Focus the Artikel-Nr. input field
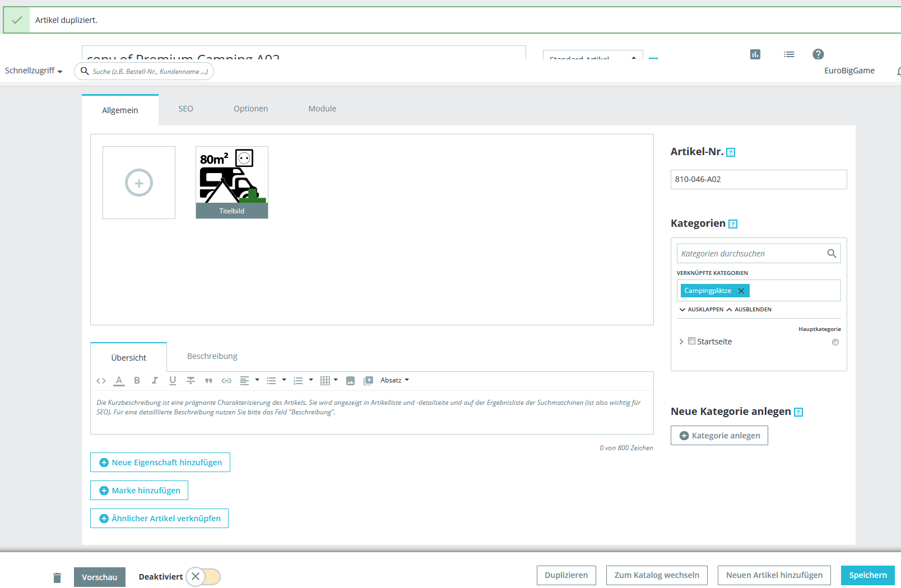Viewport: 901px width, 588px height. 759,180
